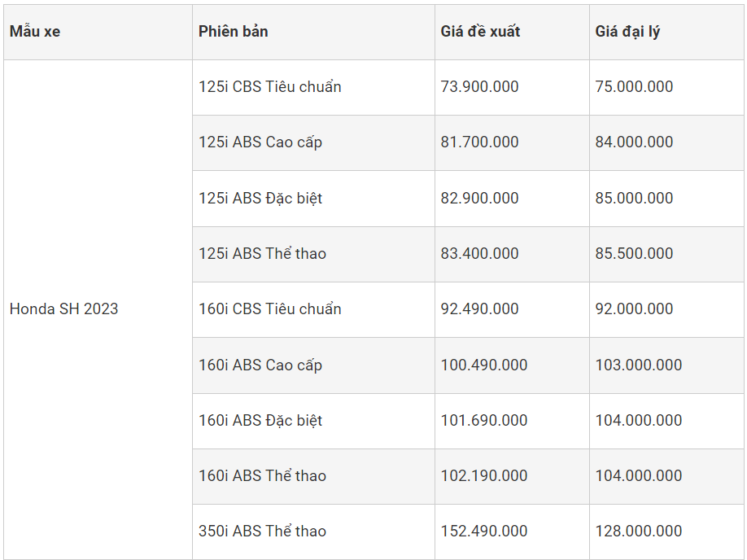Click the "350i ABS Thể thao" cell

click(x=262, y=532)
